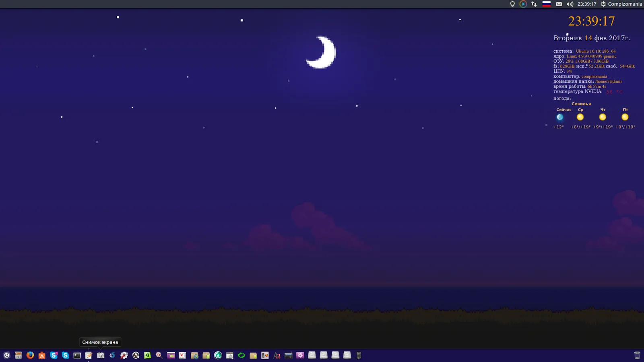This screenshot has width=644, height=362.
Task: Open the panel clock showing 23:39:17
Action: click(x=587, y=4)
